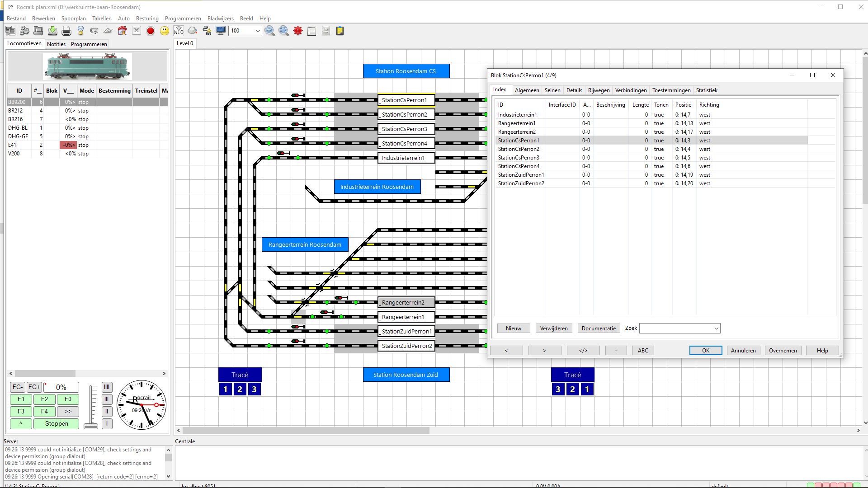
Task: Click the locomotive speed slider handle
Action: coord(91,426)
